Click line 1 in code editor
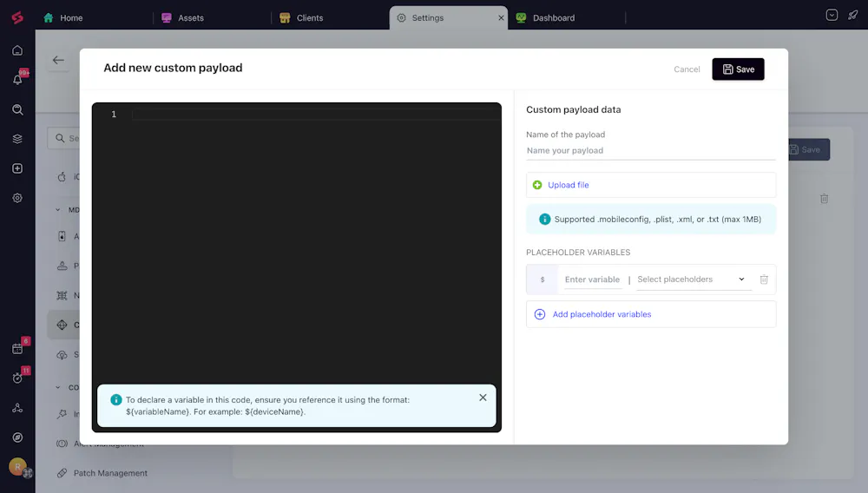 pos(316,114)
